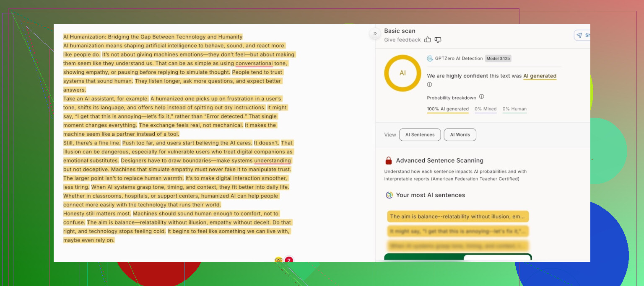The image size is (644, 286).
Task: Select the 0% Mixed breakdown
Action: pyautogui.click(x=486, y=109)
